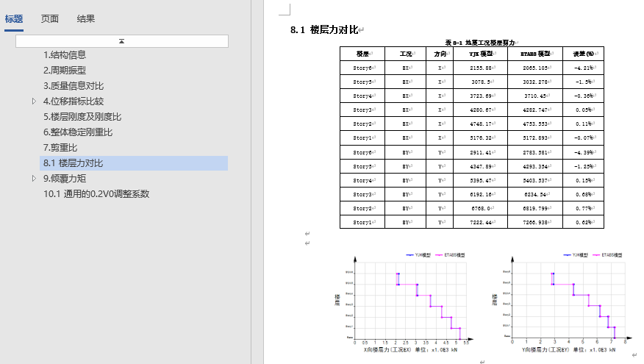The image size is (644, 364).
Task: Switch to the 页面 navigation tab
Action: (x=50, y=19)
